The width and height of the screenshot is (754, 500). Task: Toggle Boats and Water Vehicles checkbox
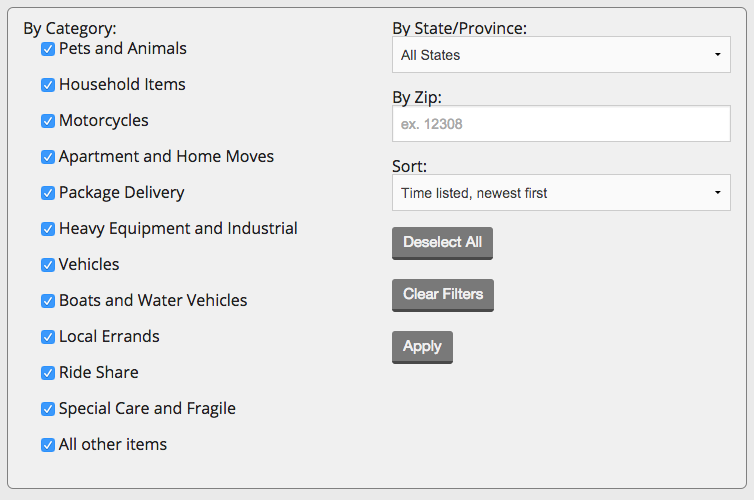(48, 301)
